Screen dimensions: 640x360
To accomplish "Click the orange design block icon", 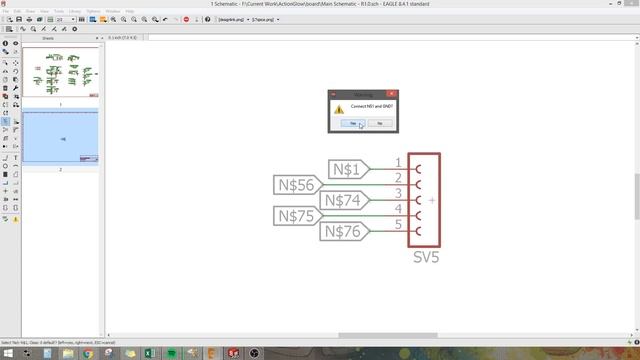I will tap(103, 20).
